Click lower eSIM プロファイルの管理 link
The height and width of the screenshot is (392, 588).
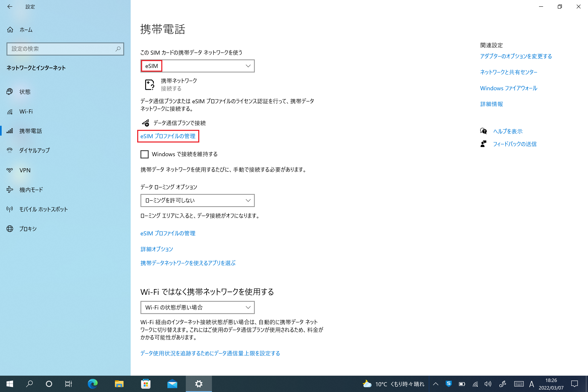coord(168,233)
